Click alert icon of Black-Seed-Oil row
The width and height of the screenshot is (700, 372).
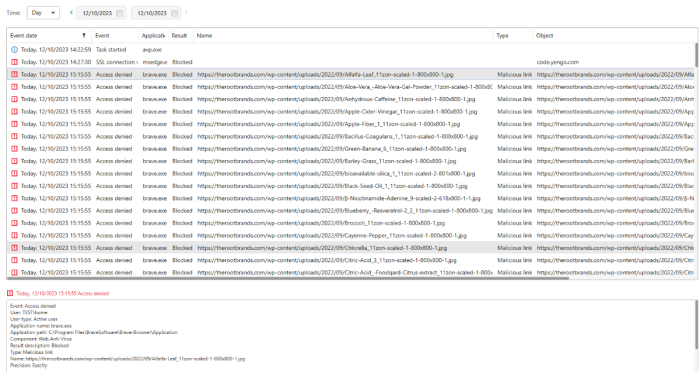[x=14, y=186]
